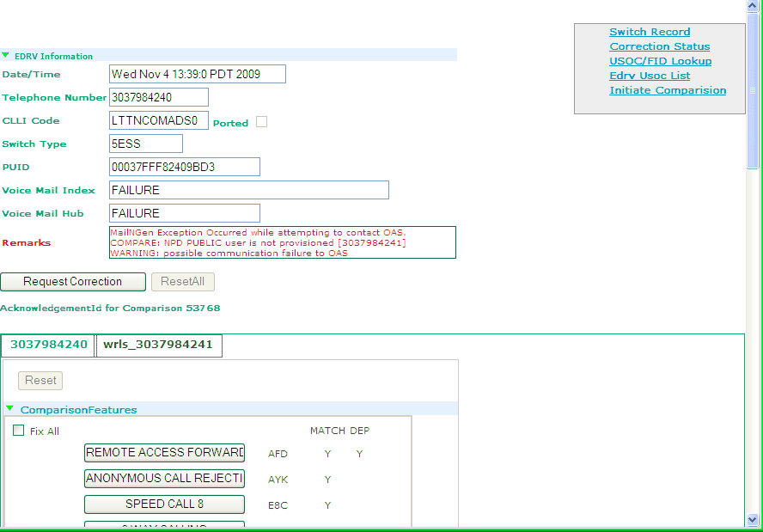
Task: Select the SPEED CALL 8 feature button
Action: click(164, 504)
